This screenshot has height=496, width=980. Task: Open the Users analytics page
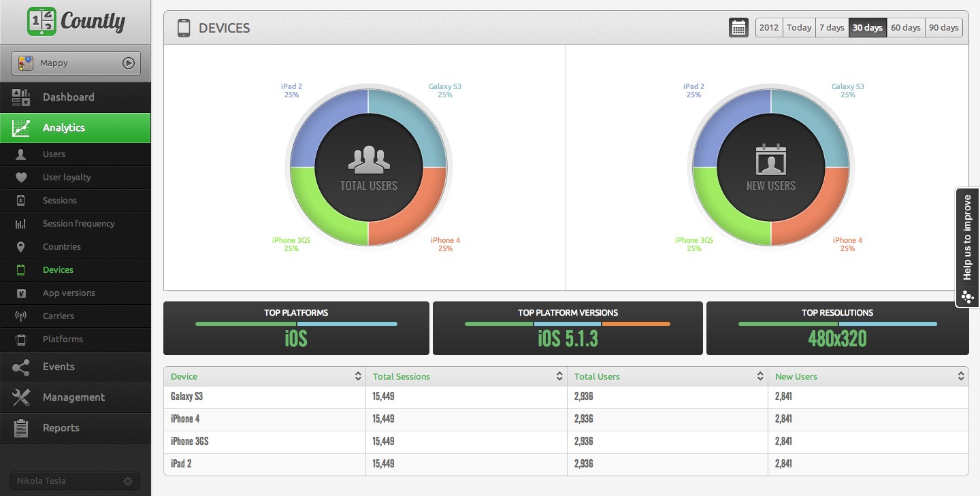point(75,154)
